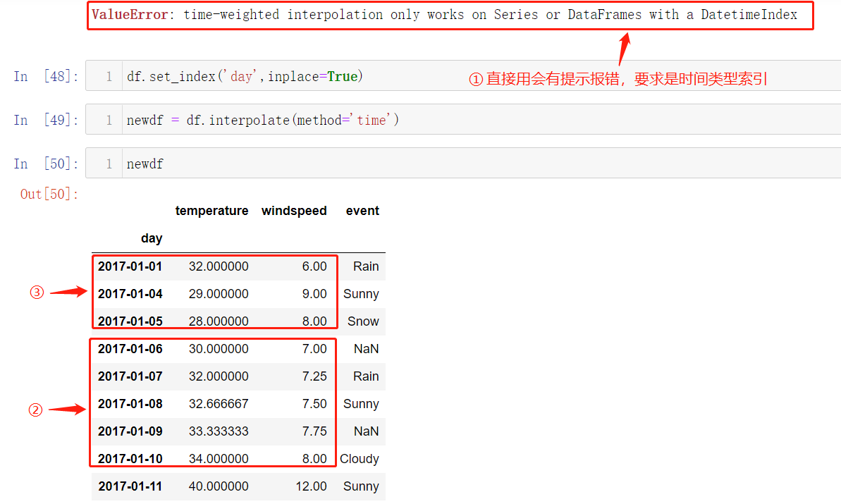Click the In [50] prompt

pos(46,164)
